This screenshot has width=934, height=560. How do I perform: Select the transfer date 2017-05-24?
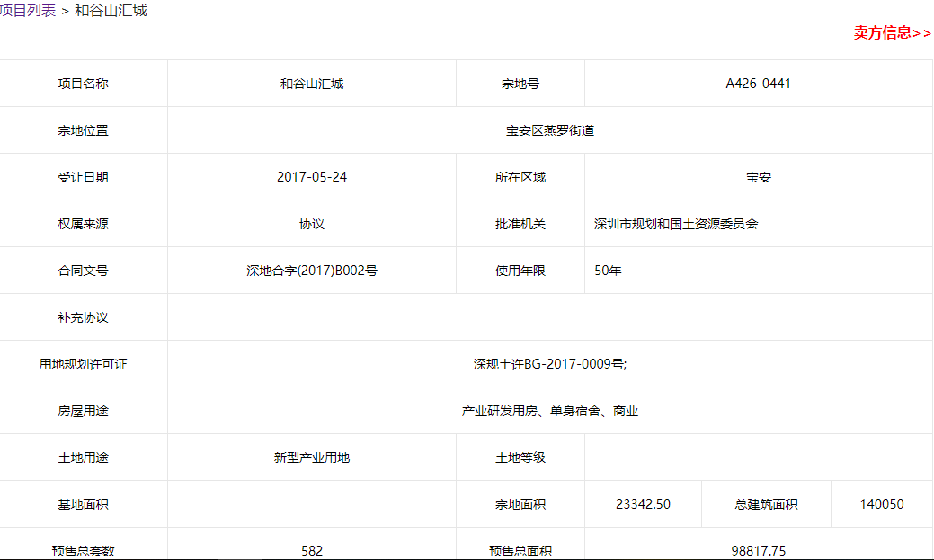312,177
